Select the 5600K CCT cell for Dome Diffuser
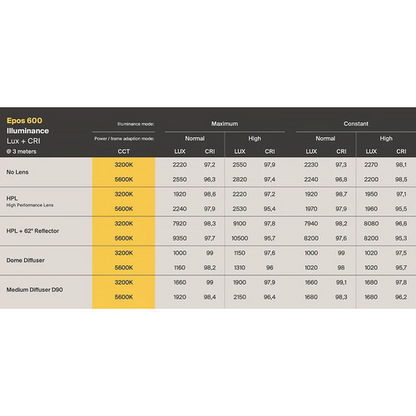This screenshot has width=416, height=416. click(x=124, y=268)
